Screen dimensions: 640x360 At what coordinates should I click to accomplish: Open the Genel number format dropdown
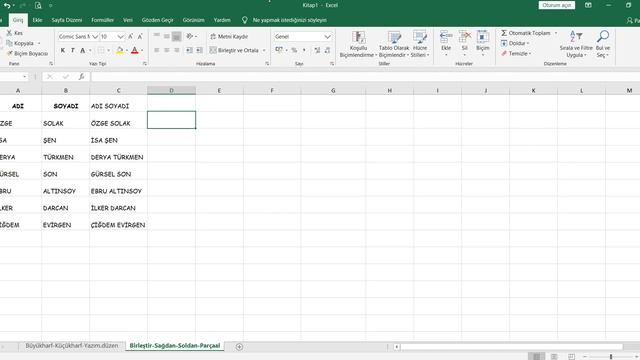point(327,37)
